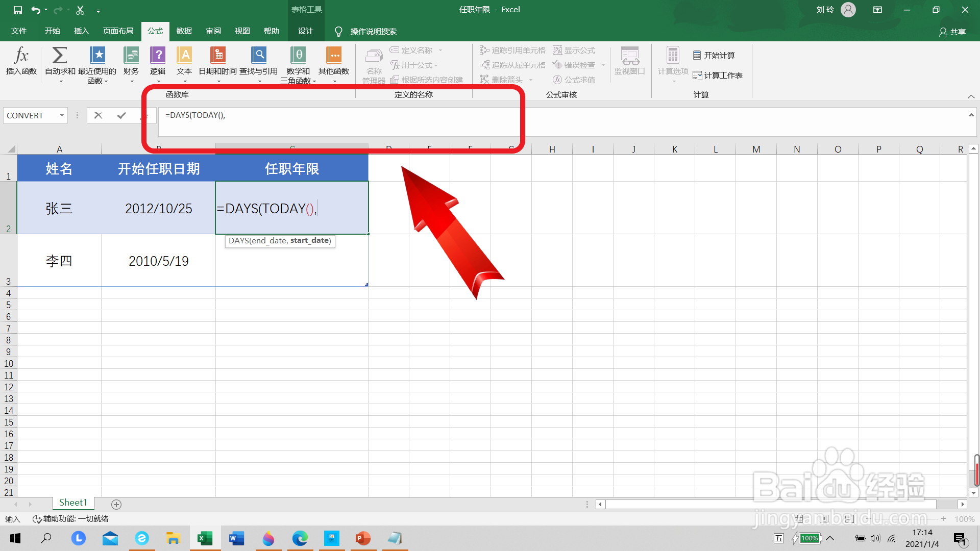Confirm formula with Enter checkmark
Screen dimensions: 980x551
(121, 115)
